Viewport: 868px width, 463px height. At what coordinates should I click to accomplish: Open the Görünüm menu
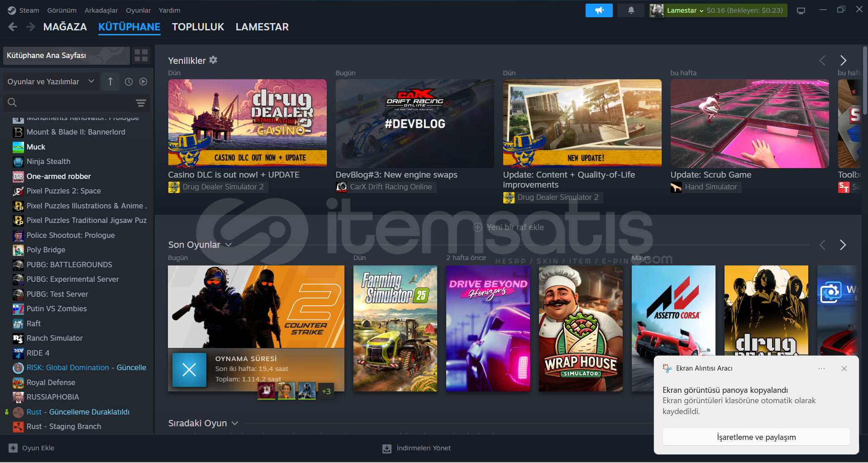62,10
